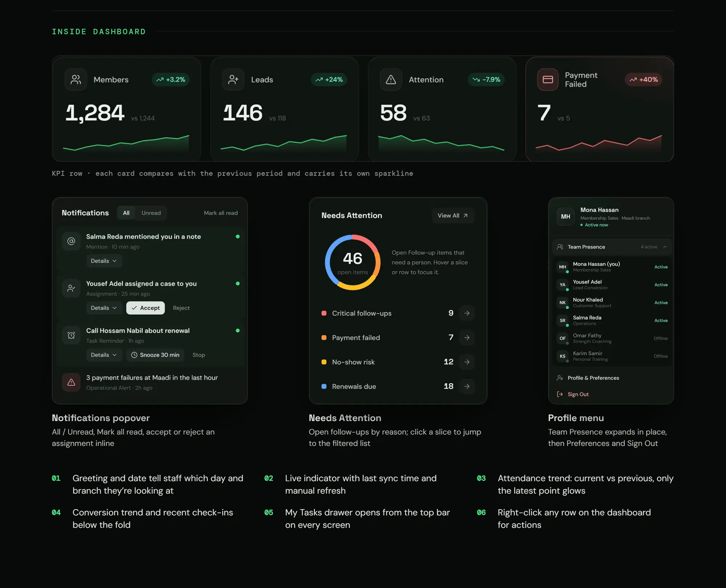Expand Details for Salma Reda mention
The image size is (726, 588).
104,261
